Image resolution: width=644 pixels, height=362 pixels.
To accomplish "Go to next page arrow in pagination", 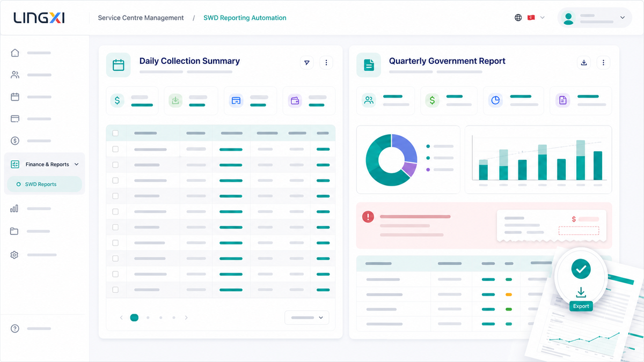I will pos(186,317).
